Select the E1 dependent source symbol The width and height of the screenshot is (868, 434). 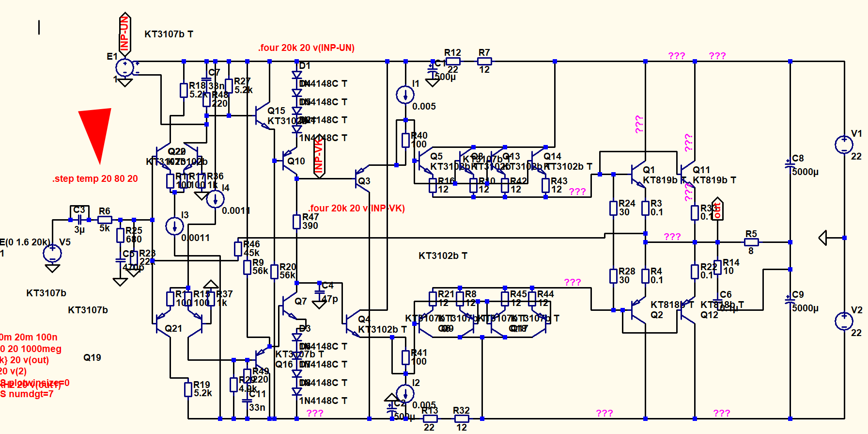click(x=125, y=68)
